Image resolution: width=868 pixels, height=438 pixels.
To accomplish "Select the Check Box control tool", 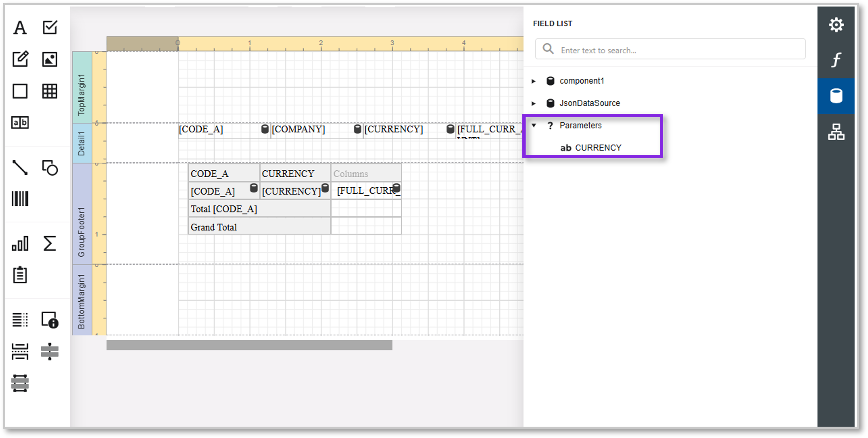I will click(50, 27).
